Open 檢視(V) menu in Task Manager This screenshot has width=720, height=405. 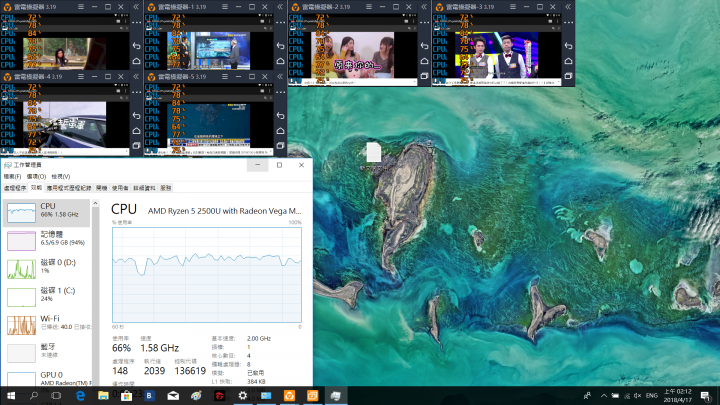pyautogui.click(x=61, y=176)
